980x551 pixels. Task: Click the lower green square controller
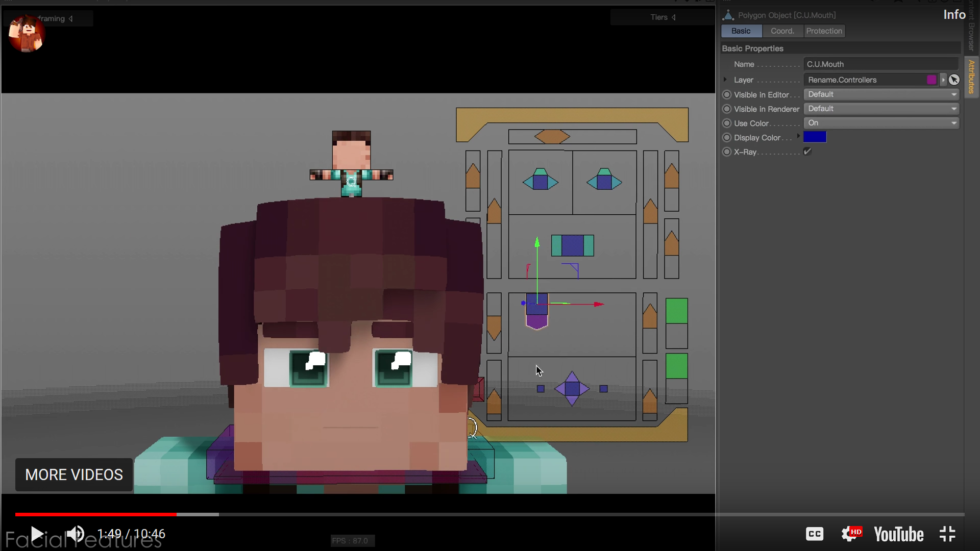click(677, 366)
